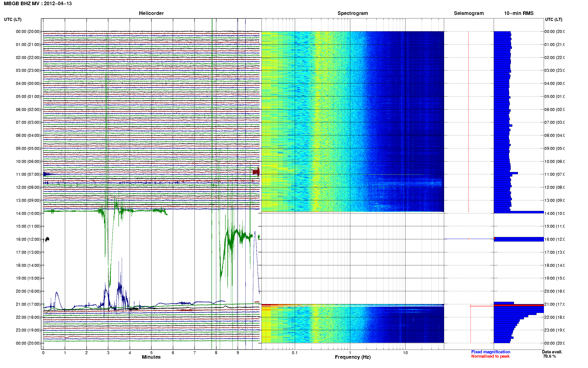588x368 pixels.
Task: Select the '17:00 (13:00)' helicorder time label
Action: click(28, 252)
